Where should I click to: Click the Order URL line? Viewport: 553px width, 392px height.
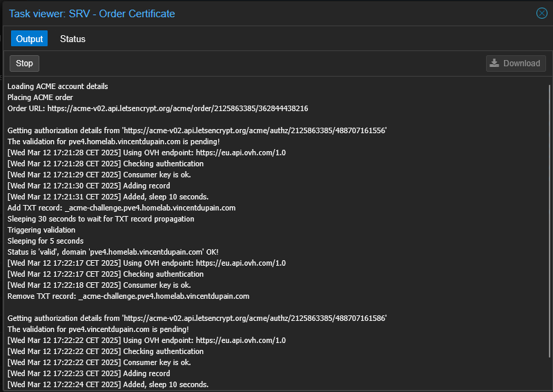pos(157,108)
